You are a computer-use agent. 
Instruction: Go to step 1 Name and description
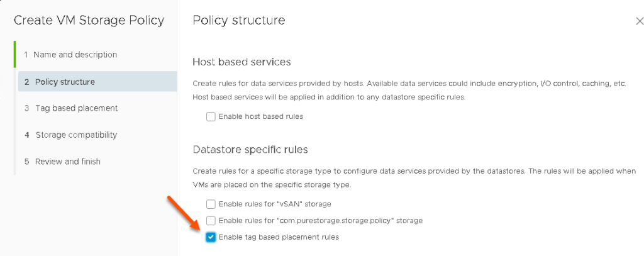70,55
